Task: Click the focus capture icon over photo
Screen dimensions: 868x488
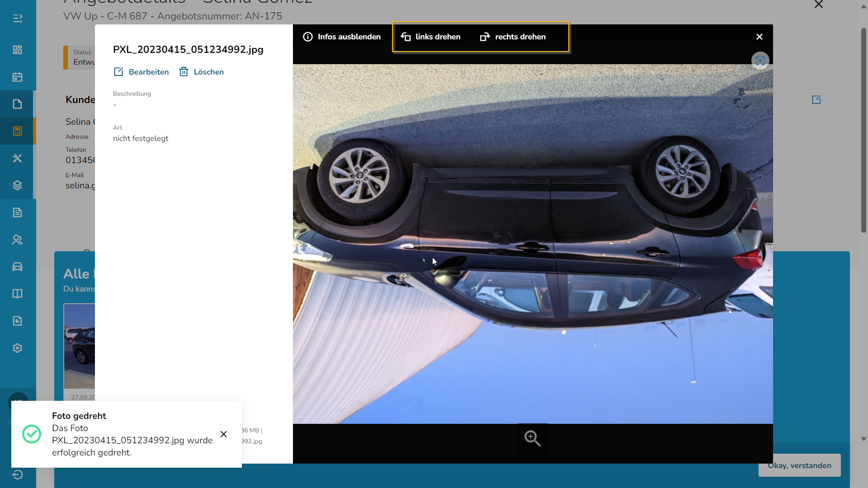Action: (x=760, y=61)
